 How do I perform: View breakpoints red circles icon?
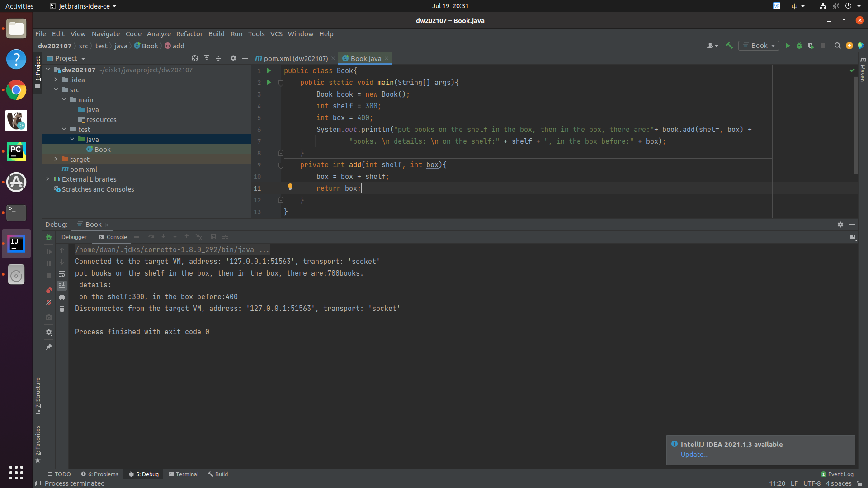(49, 291)
